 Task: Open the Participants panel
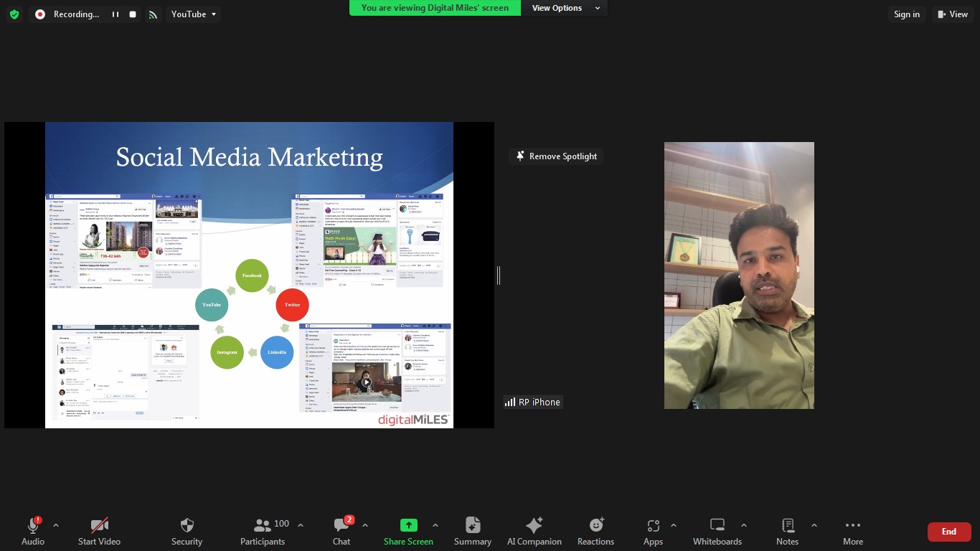pyautogui.click(x=263, y=532)
